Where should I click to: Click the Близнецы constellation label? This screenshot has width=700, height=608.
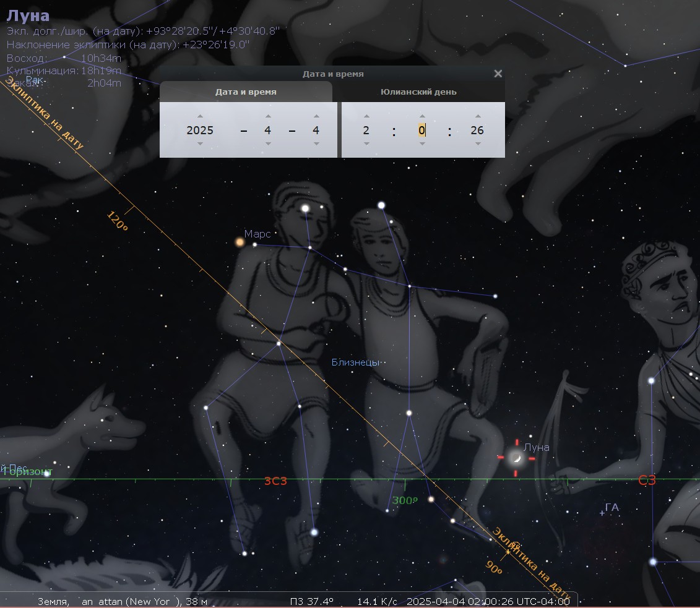coord(355,362)
